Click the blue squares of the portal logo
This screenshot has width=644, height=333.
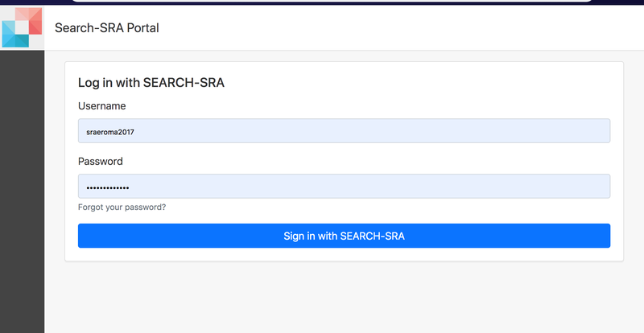coord(13,35)
